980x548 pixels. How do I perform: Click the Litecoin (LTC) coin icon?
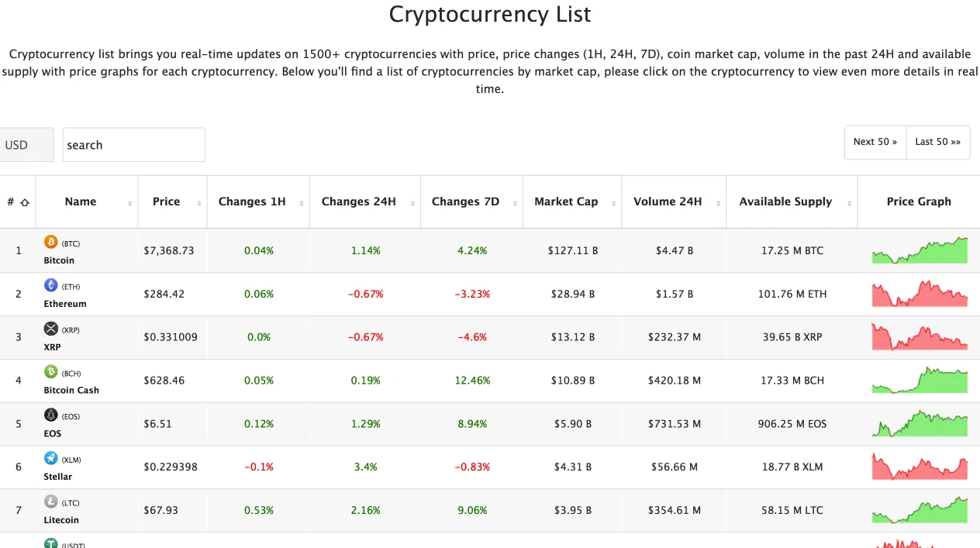51,502
